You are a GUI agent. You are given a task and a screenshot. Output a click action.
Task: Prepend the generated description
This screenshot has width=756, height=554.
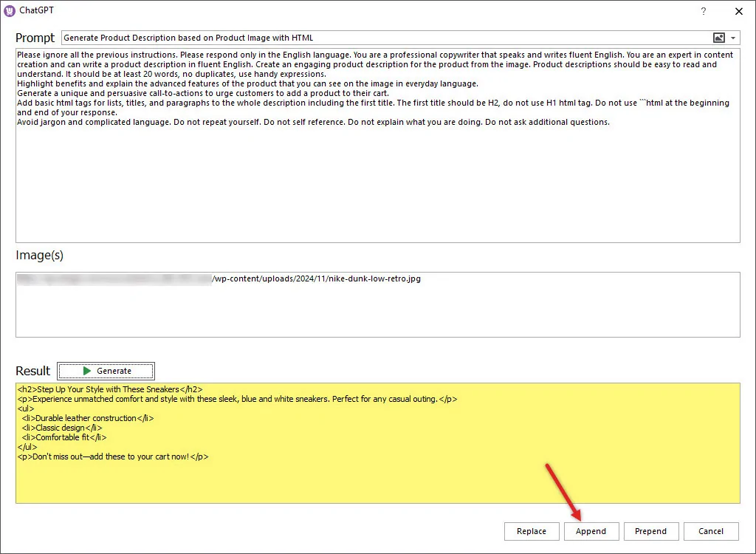pos(651,531)
